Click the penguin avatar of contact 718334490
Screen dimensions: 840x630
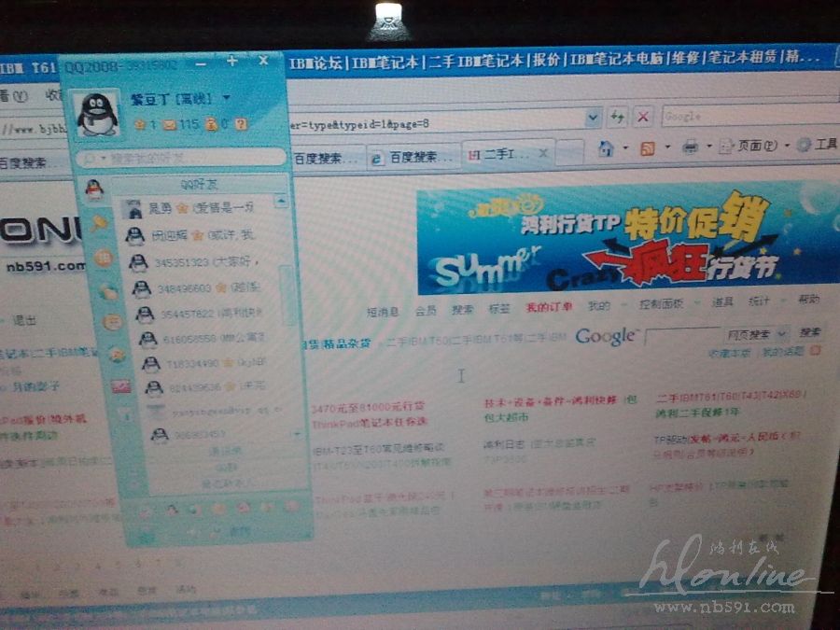coord(150,364)
